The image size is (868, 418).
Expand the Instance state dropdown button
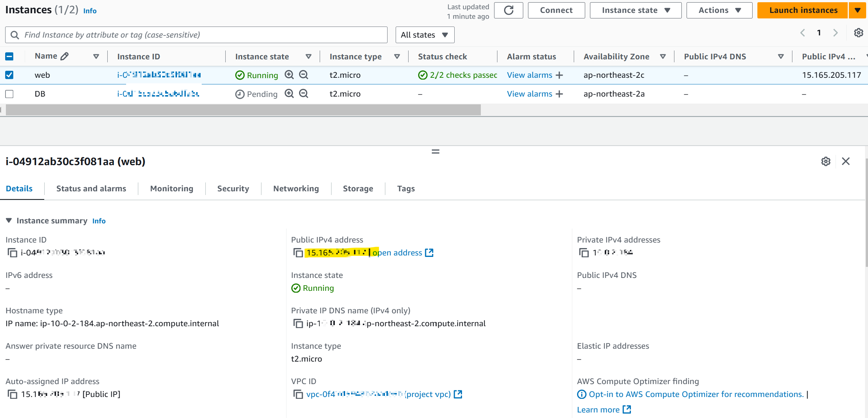[635, 10]
